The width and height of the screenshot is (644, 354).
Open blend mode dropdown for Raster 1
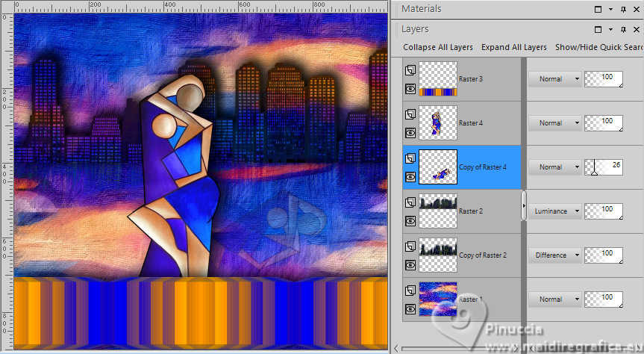[x=554, y=299]
